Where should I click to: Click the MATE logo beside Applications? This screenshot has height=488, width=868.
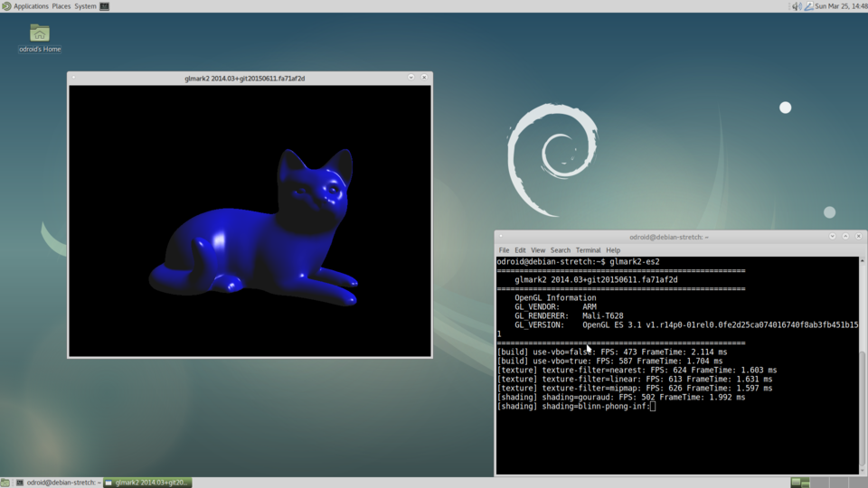tap(6, 6)
